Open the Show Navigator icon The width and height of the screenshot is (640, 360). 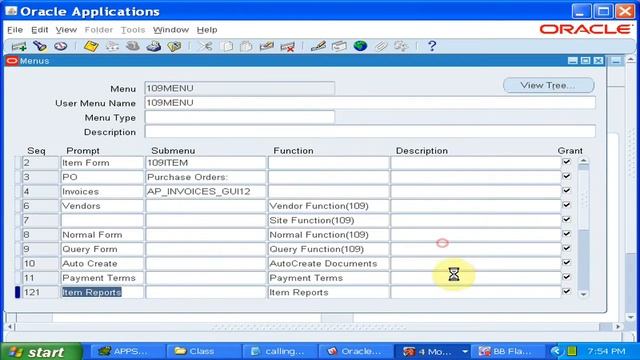(61, 46)
